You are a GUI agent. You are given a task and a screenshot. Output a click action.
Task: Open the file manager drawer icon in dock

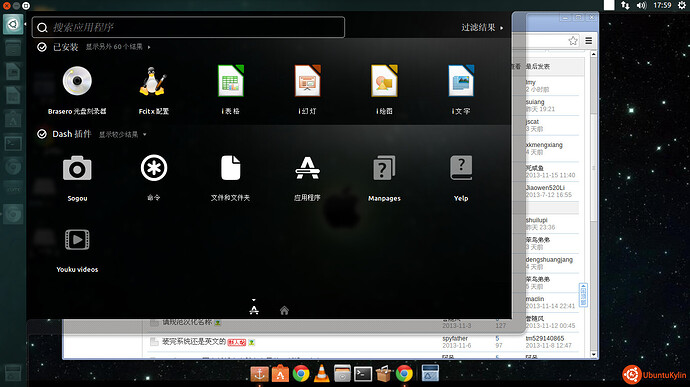click(342, 374)
